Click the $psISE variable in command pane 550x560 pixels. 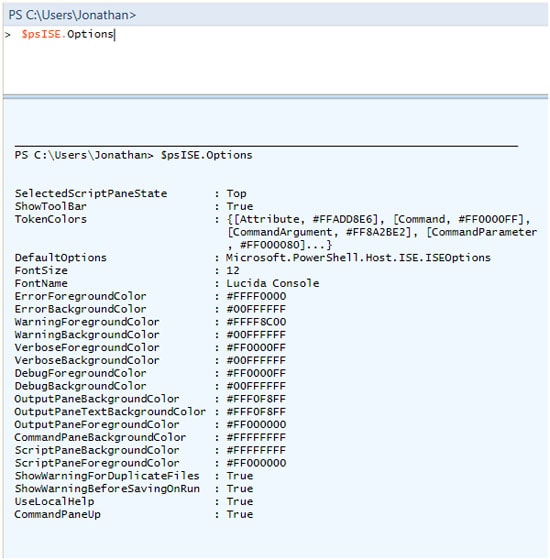point(41,34)
